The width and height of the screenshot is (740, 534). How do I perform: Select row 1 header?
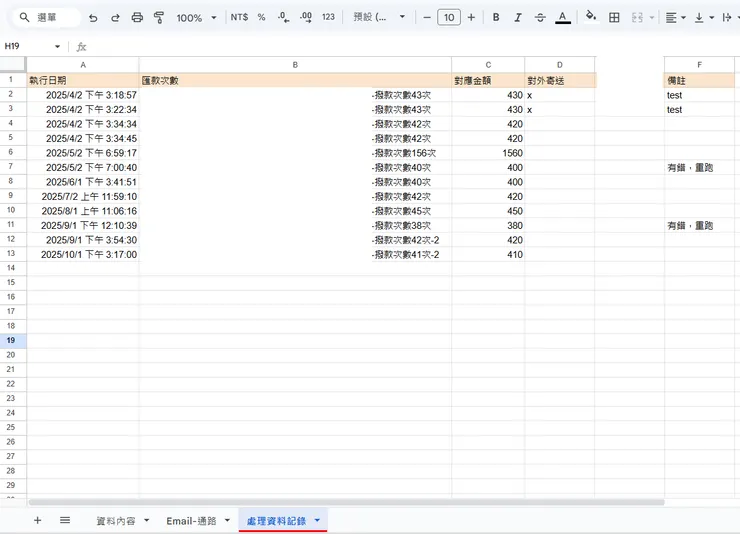[x=11, y=80]
